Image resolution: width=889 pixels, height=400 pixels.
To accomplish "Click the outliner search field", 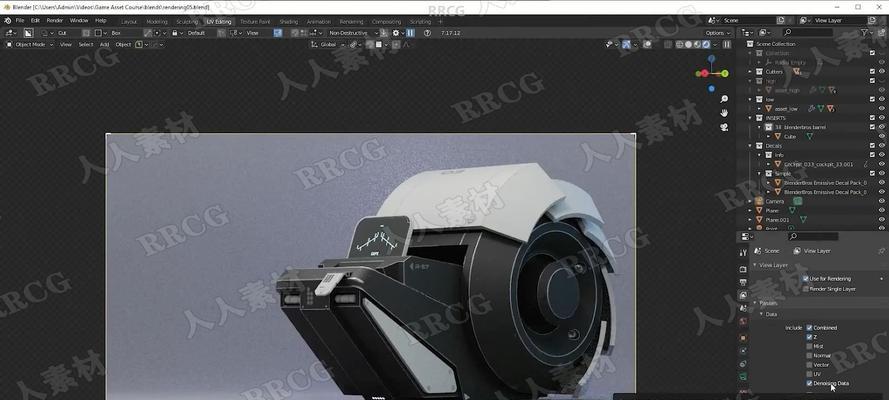I will click(809, 33).
